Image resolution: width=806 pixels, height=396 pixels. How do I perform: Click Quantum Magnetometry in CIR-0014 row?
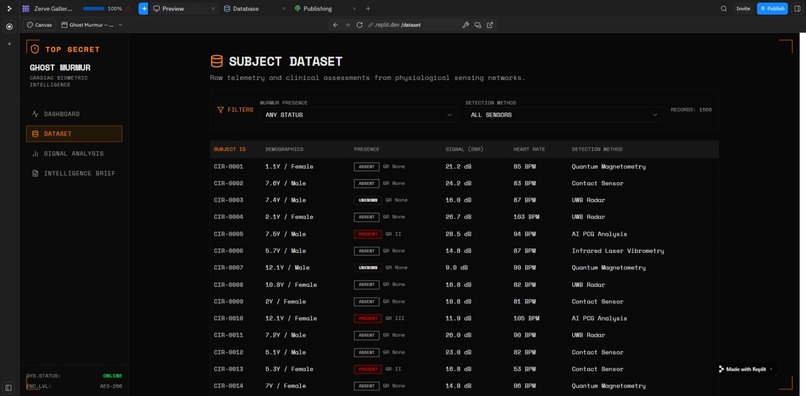(609, 386)
